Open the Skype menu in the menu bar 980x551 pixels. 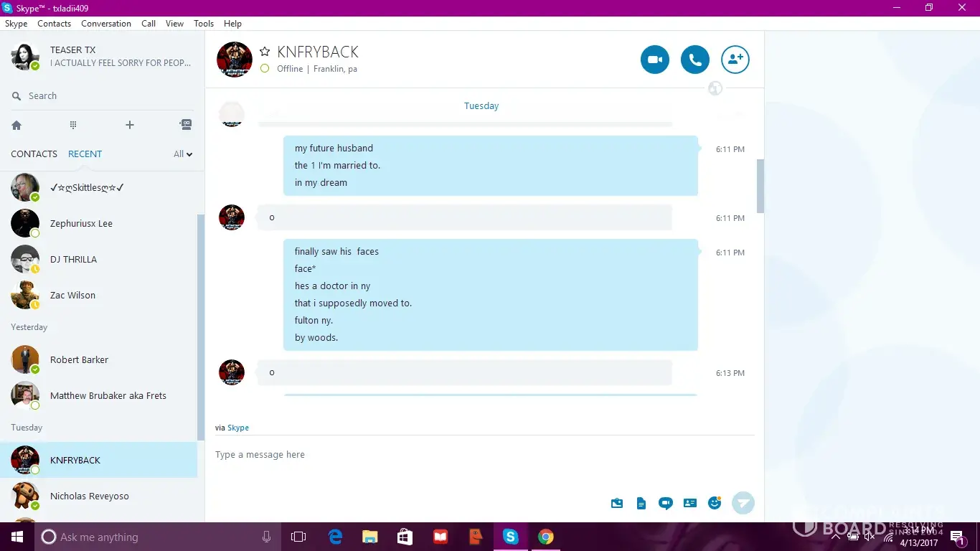[16, 24]
